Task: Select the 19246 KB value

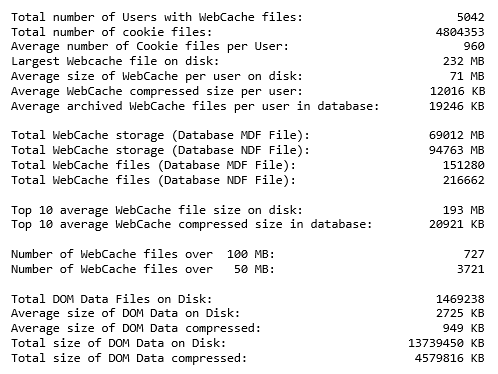Action: (x=457, y=106)
